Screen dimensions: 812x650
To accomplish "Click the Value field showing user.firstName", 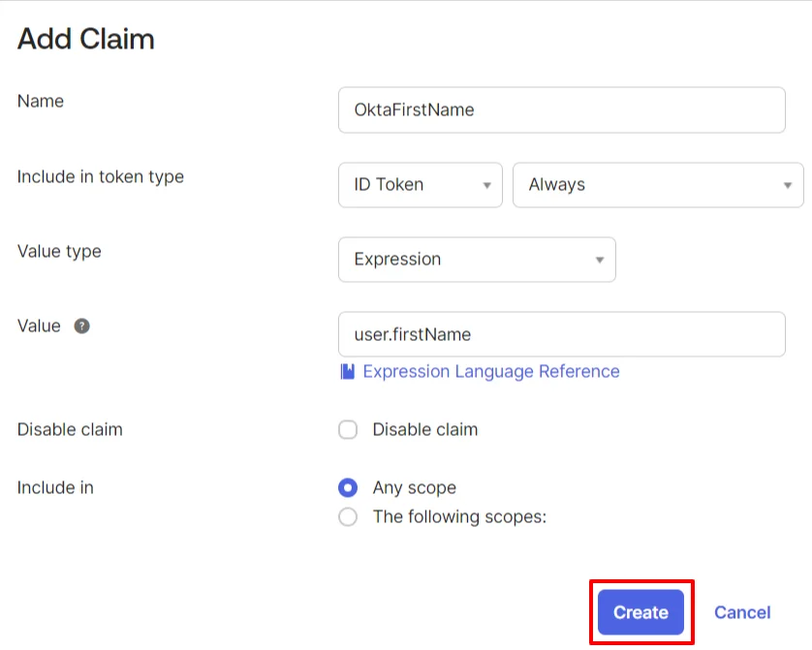I will pyautogui.click(x=561, y=334).
